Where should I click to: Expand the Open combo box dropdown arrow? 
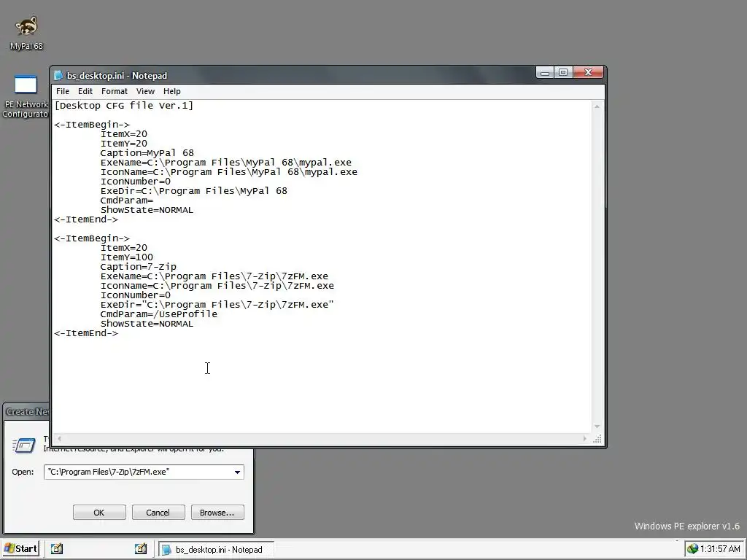click(237, 472)
